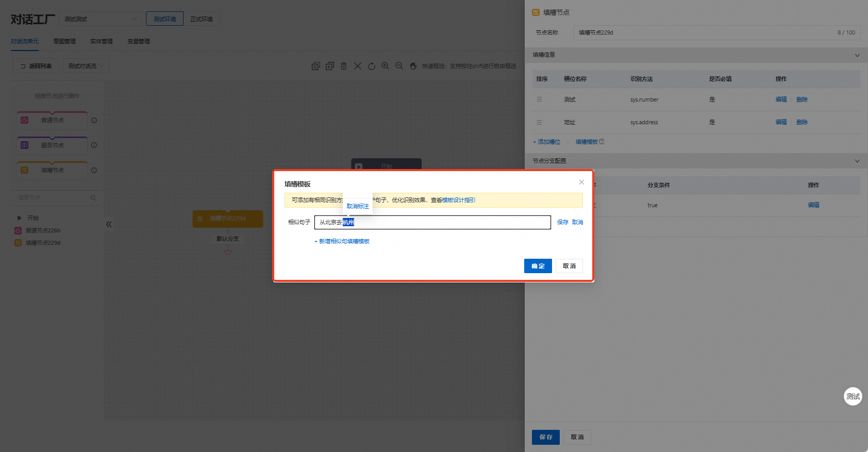
Task: Click 保存 at side panel bottom
Action: [x=546, y=437]
